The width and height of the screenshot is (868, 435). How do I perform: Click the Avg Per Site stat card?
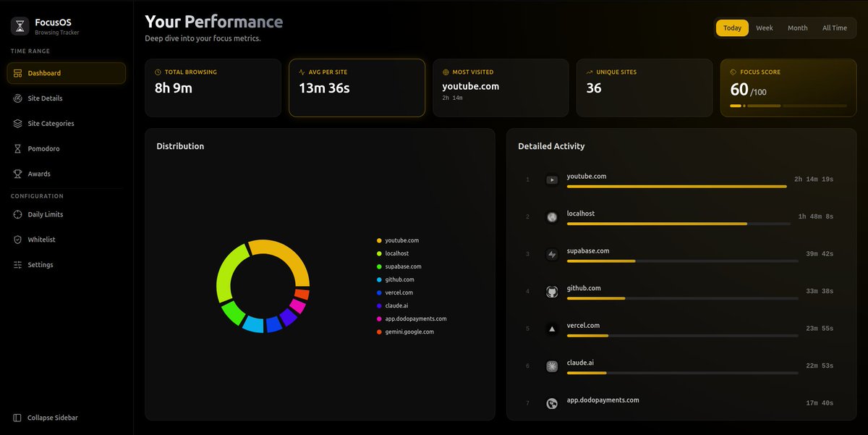pos(357,88)
